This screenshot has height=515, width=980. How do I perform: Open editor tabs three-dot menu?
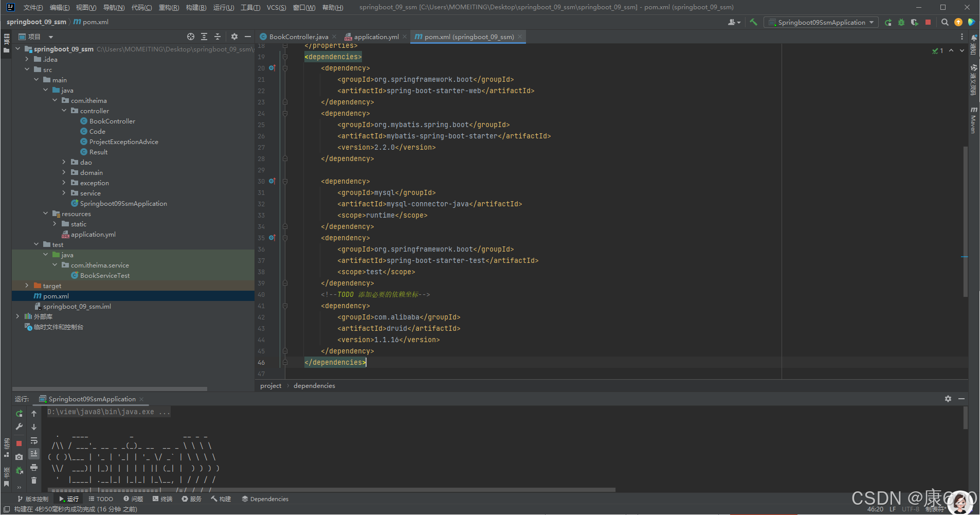(962, 37)
